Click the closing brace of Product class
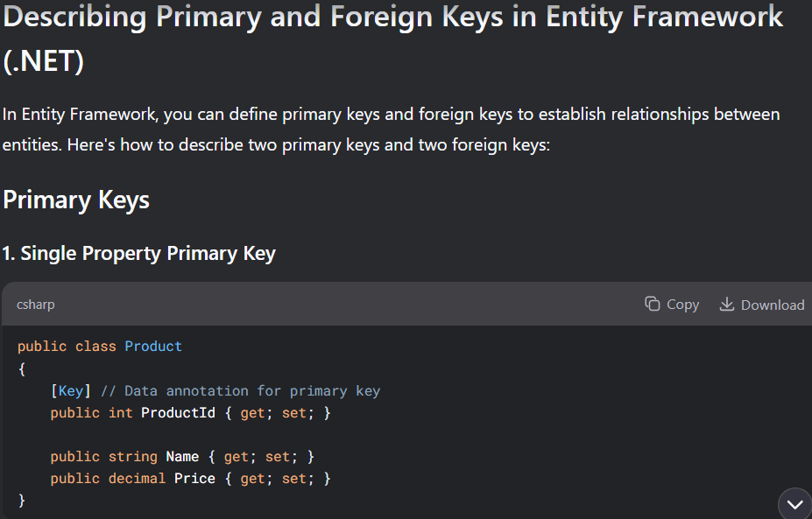812x519 pixels. [21, 501]
